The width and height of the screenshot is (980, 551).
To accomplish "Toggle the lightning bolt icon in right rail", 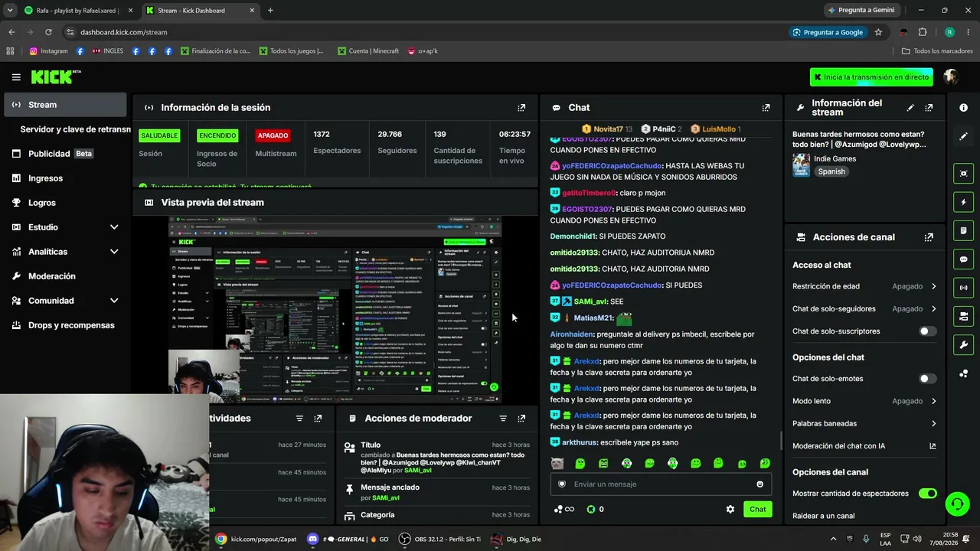I will pyautogui.click(x=963, y=202).
